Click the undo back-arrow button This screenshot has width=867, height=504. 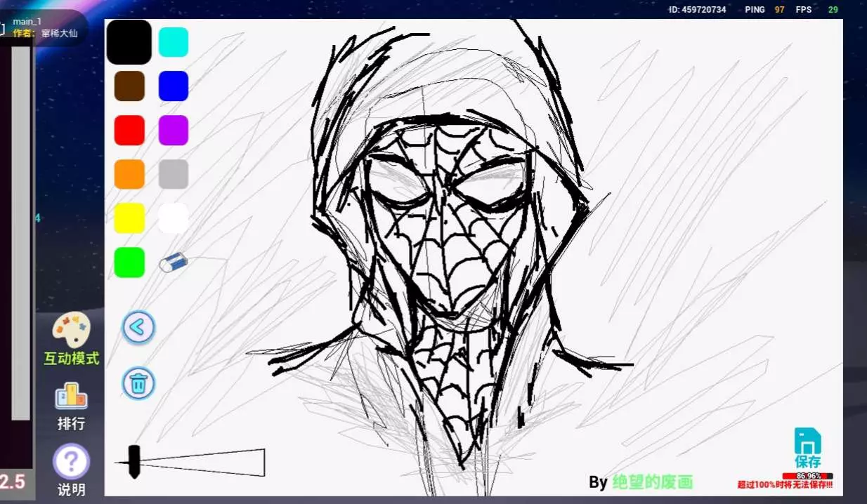tap(138, 327)
